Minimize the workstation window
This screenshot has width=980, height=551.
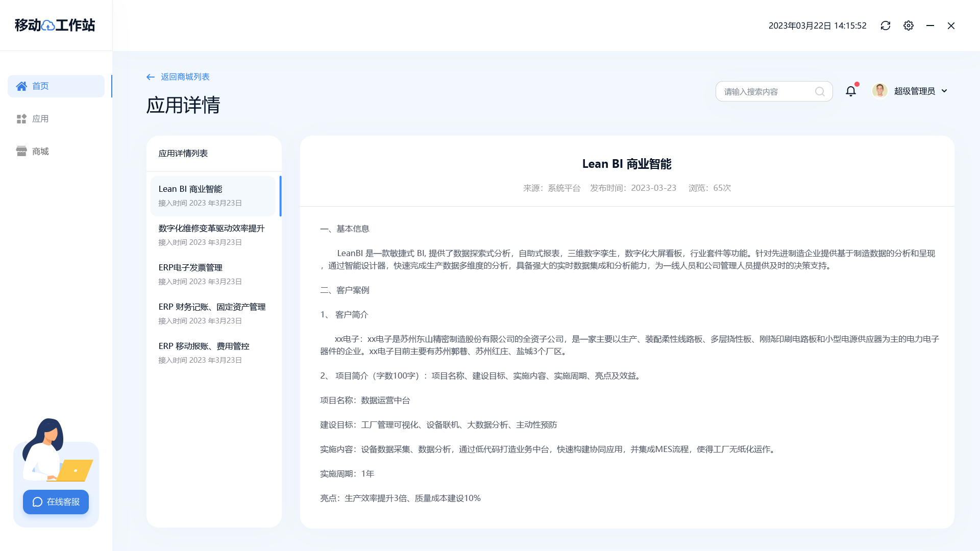(x=930, y=26)
